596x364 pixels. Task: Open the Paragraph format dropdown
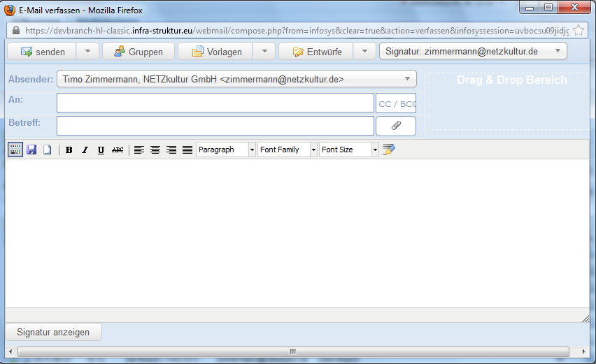pos(226,150)
